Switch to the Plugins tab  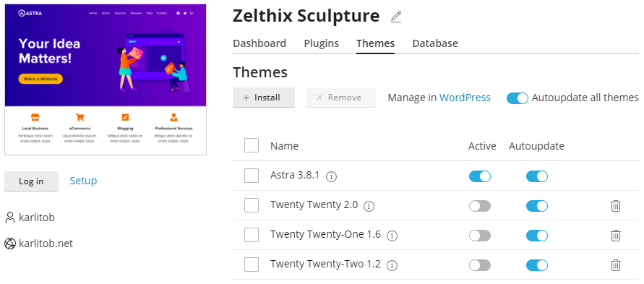[321, 43]
